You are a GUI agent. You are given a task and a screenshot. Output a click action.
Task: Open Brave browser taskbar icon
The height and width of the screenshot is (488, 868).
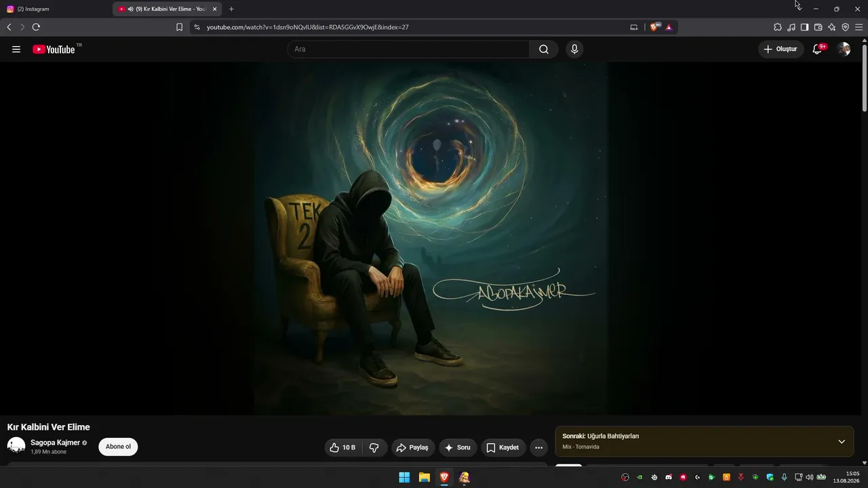pyautogui.click(x=444, y=477)
